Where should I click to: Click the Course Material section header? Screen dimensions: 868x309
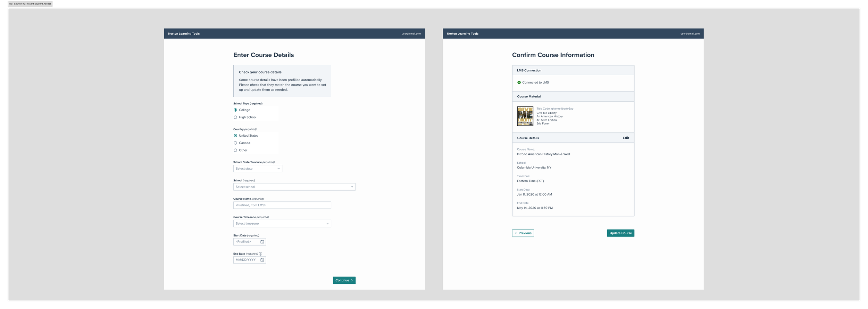(x=573, y=96)
